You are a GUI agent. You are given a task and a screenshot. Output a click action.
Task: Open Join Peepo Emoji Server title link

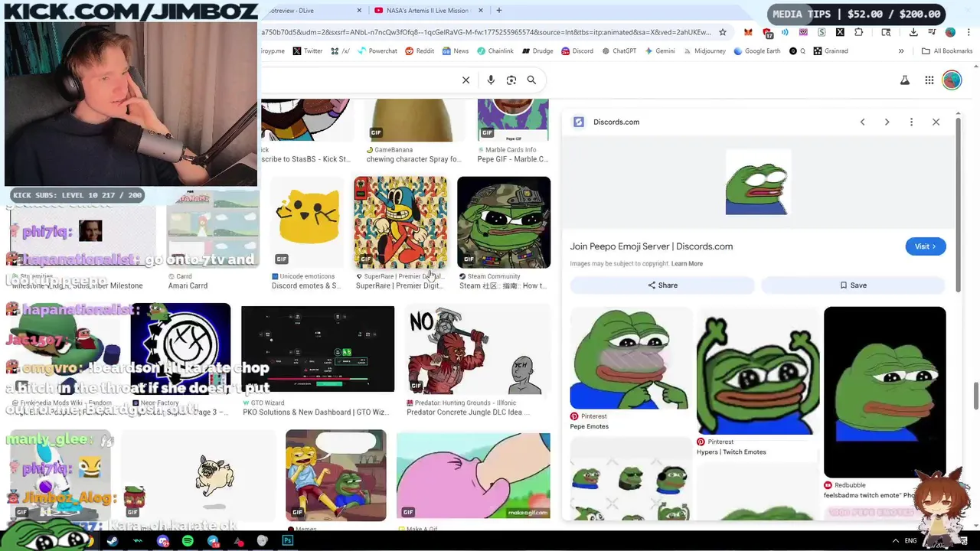(652, 246)
